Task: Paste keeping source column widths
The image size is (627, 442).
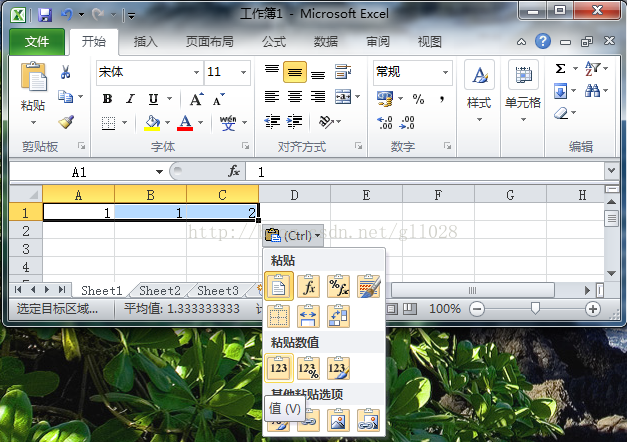Action: pos(308,316)
